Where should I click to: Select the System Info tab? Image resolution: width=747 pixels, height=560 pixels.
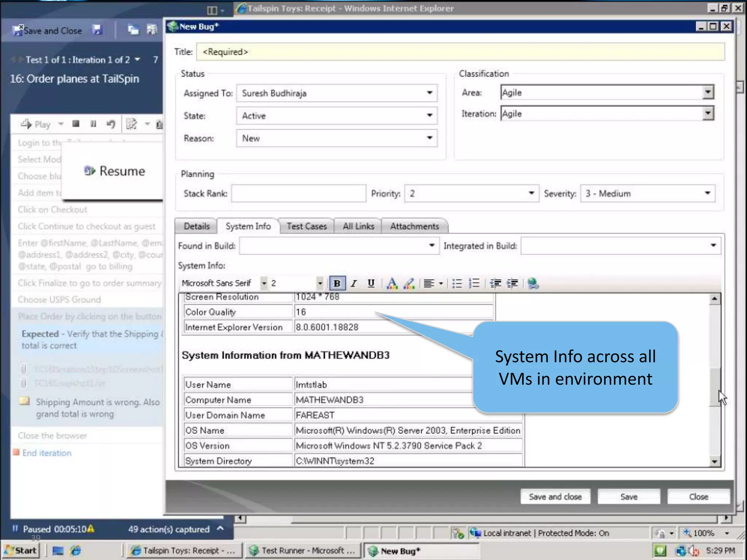click(x=248, y=226)
